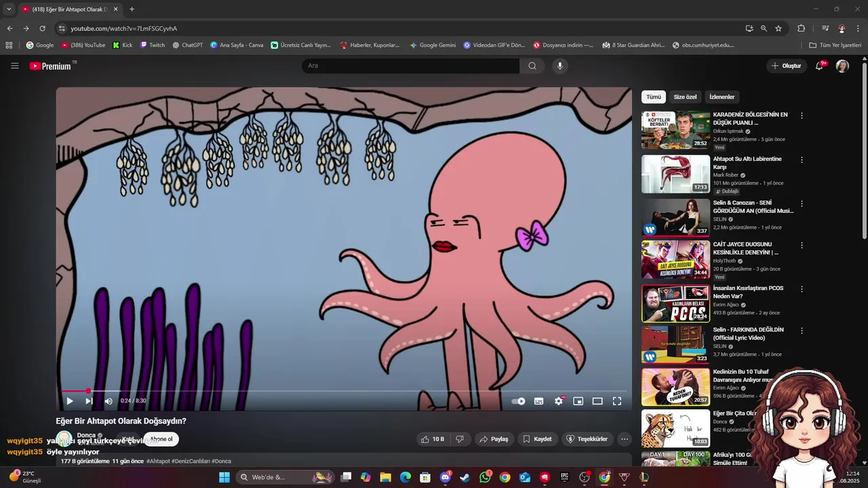Open Chrome tab search dropdown arrow
The image size is (868, 488).
click(x=9, y=9)
